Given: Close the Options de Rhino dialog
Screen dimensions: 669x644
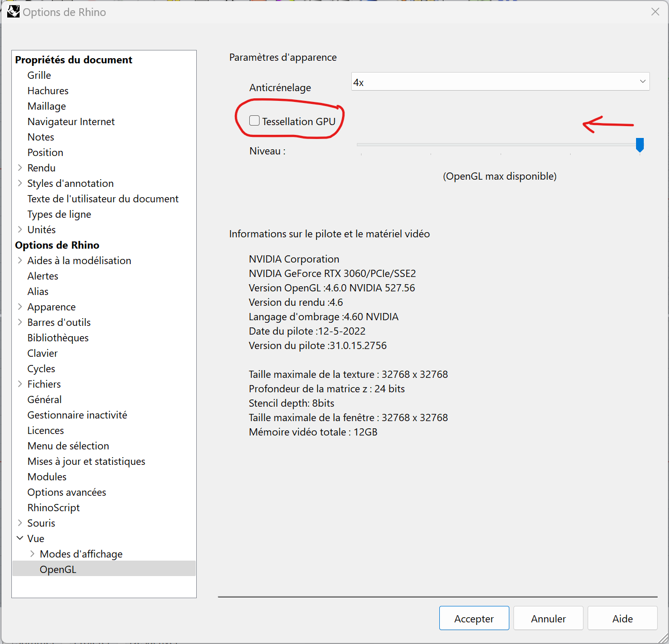Looking at the screenshot, I should point(655,11).
